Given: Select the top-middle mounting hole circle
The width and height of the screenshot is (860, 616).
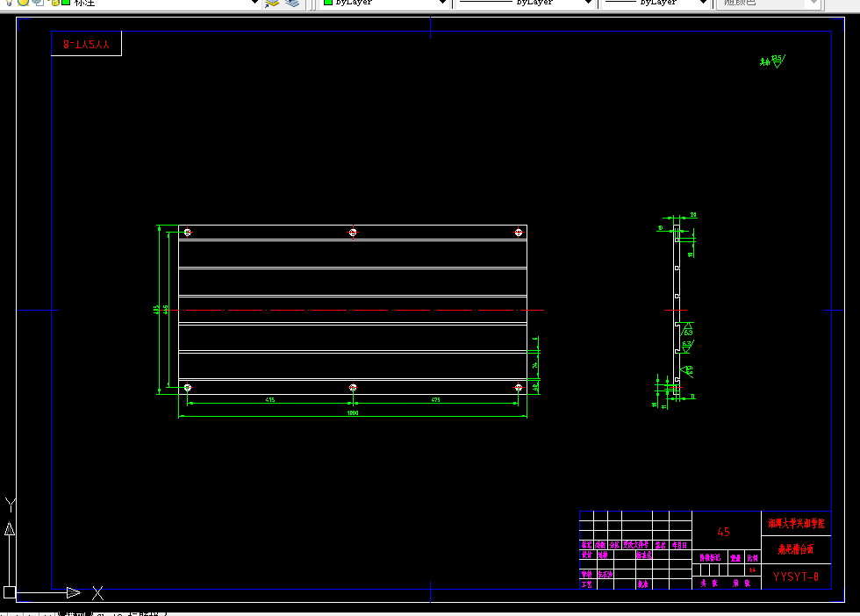Looking at the screenshot, I should [x=353, y=233].
